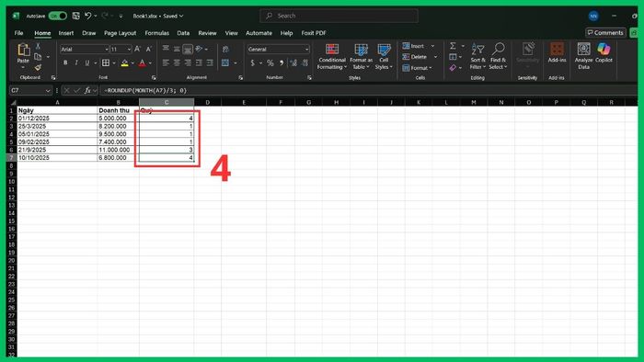Open the Font dialog launcher
Screen dimensions: 644x362
coord(154,77)
